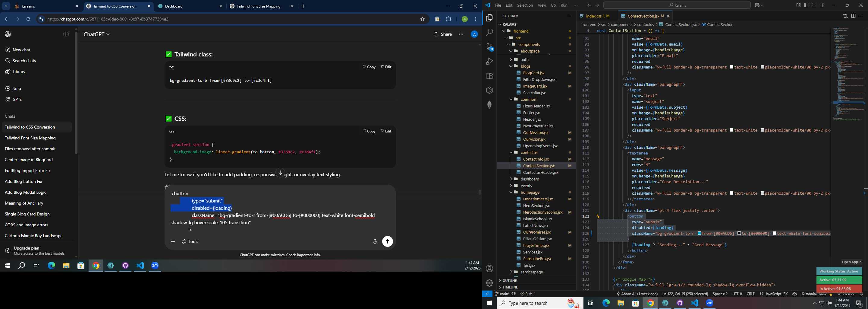Image resolution: width=868 pixels, height=309 pixels.
Task: Click the voice microphone icon in ChatGPT composer
Action: [x=375, y=241]
